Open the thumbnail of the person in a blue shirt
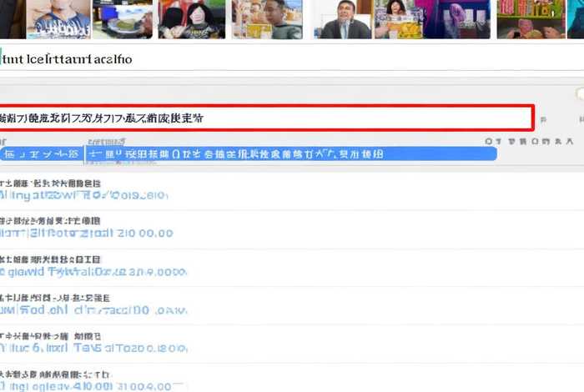This screenshot has height=392, width=584. (58, 19)
